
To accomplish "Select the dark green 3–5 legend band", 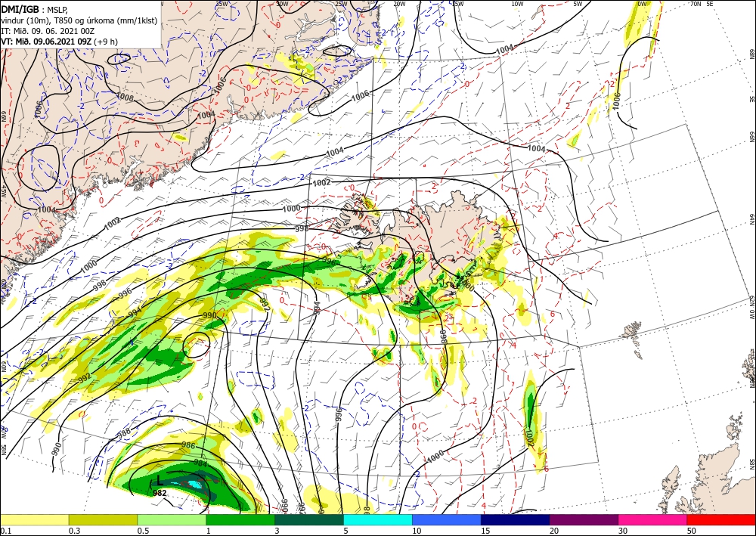I will 309,519.
